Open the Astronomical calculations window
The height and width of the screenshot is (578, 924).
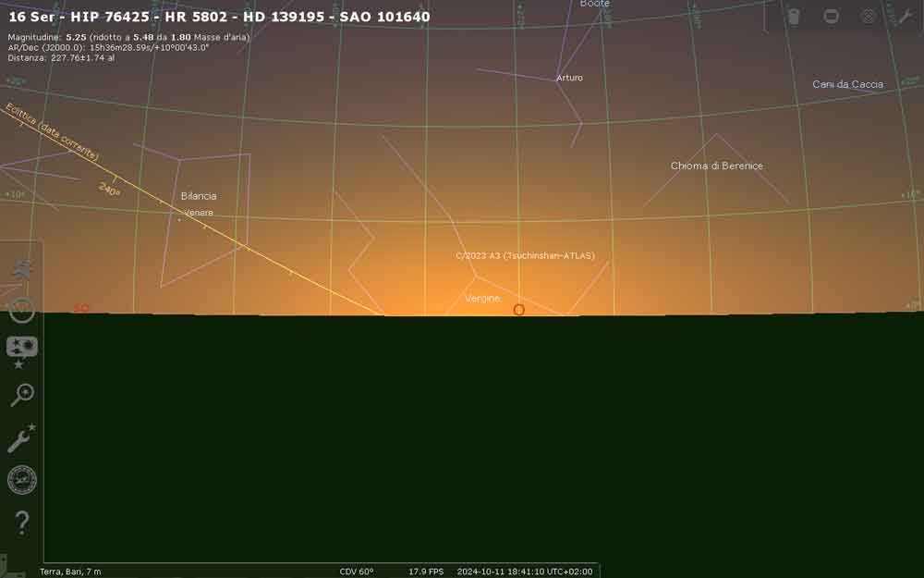(21, 480)
